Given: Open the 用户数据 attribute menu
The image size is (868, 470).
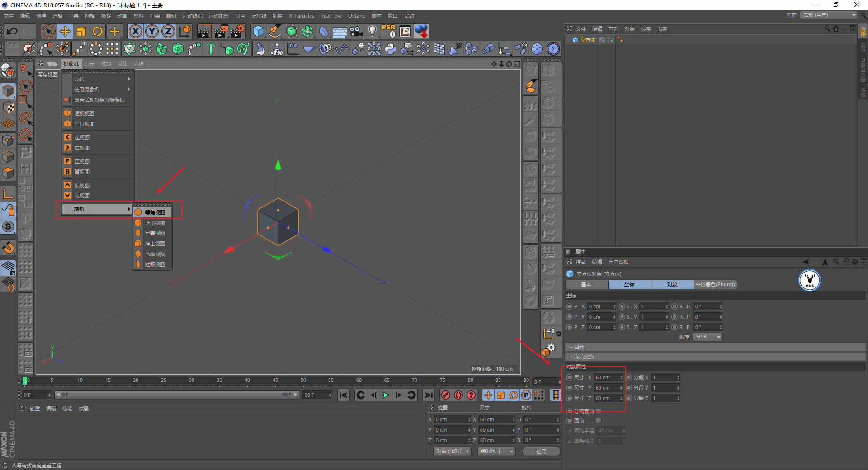Looking at the screenshot, I should (618, 262).
